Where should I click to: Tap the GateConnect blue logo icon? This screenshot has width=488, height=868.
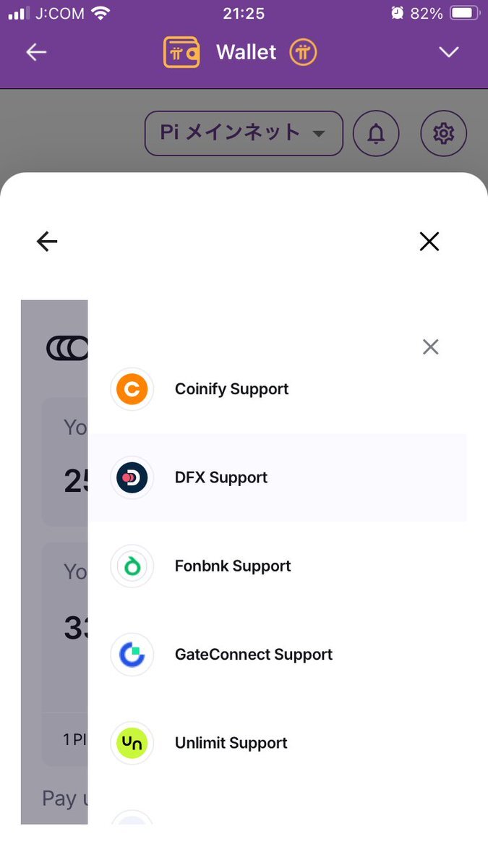pos(132,655)
